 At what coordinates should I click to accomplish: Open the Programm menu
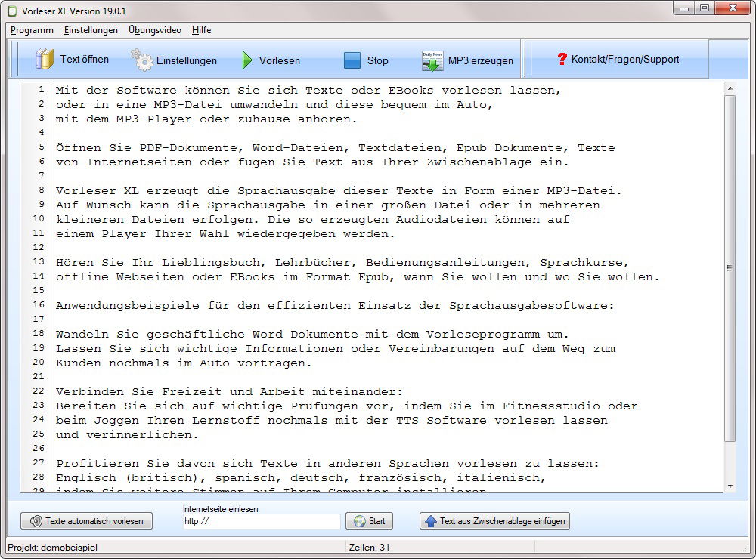coord(32,30)
